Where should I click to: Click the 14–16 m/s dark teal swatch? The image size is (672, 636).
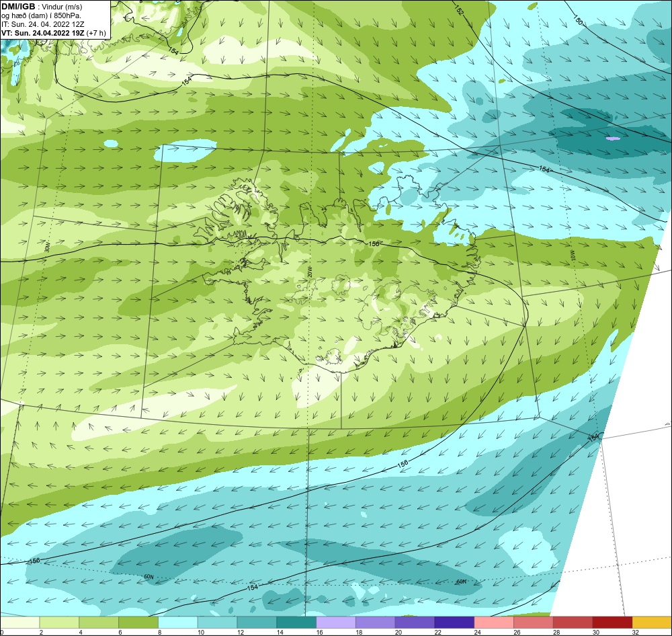coord(296,622)
